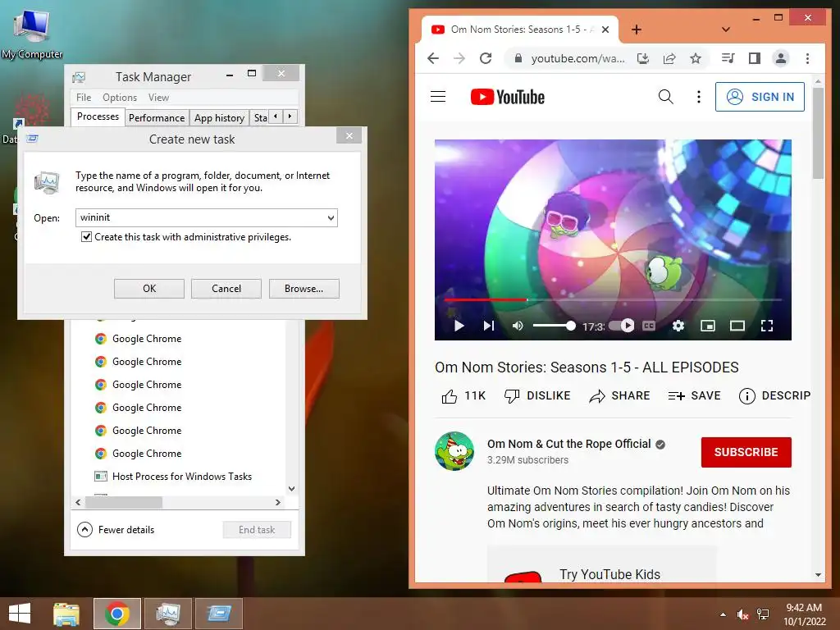This screenshot has width=840, height=630.
Task: Cancel the Create new task dialog
Action: [x=226, y=289]
